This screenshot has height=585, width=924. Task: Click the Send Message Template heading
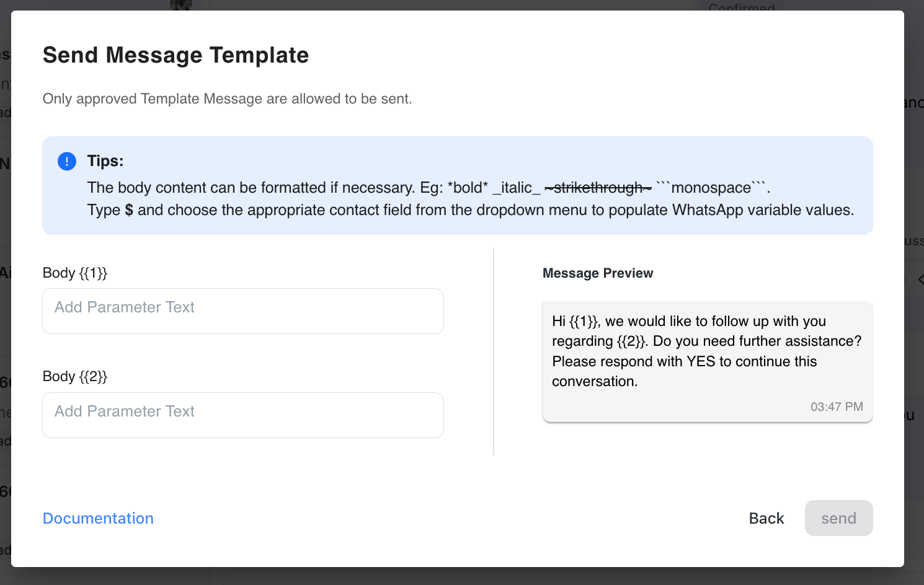pos(175,55)
